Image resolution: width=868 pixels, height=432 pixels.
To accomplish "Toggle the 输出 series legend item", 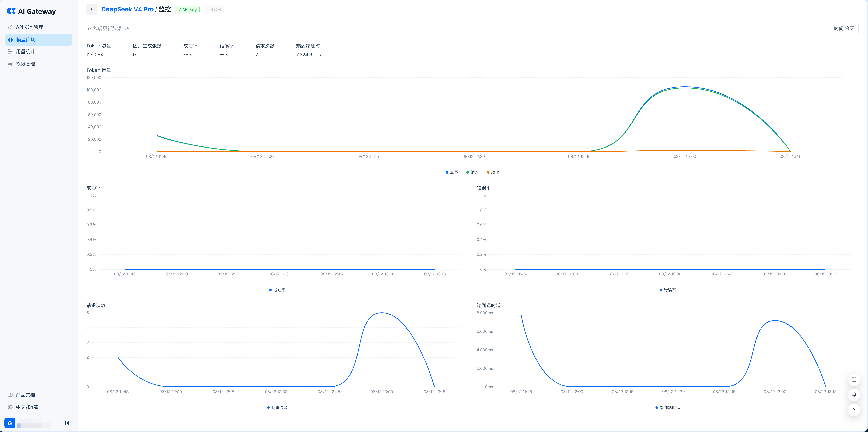I will tap(493, 172).
